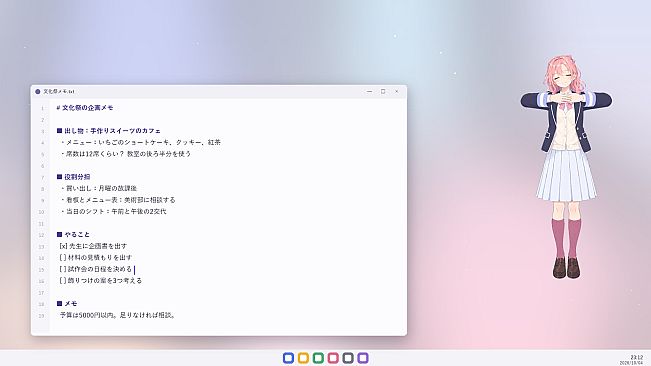Click empty line 6 in the editor
Screen dimensions: 651x366
(228, 165)
